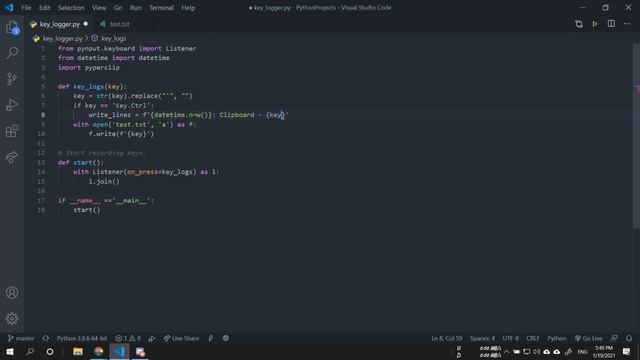Click the Synchronize Changes status icon
The width and height of the screenshot is (640, 360).
pyautogui.click(x=46, y=338)
